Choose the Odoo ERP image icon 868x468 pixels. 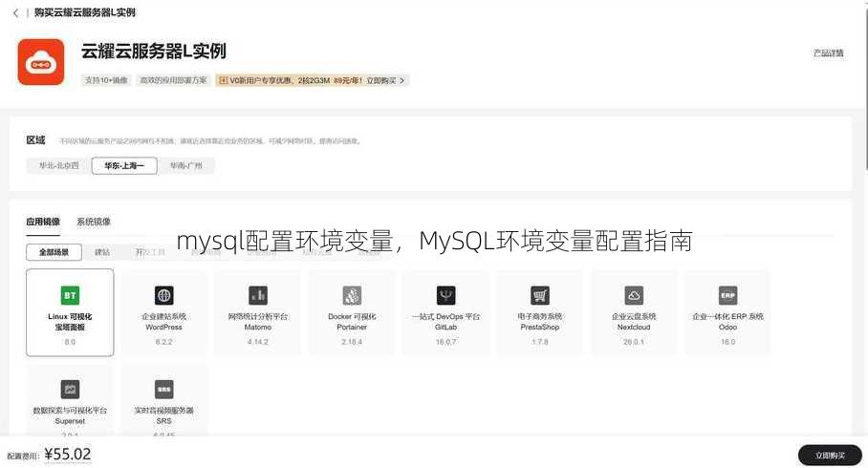click(x=727, y=295)
